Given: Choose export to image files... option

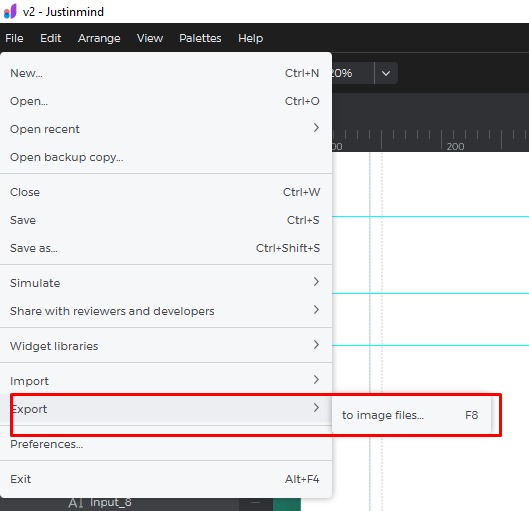Looking at the screenshot, I should (x=411, y=415).
